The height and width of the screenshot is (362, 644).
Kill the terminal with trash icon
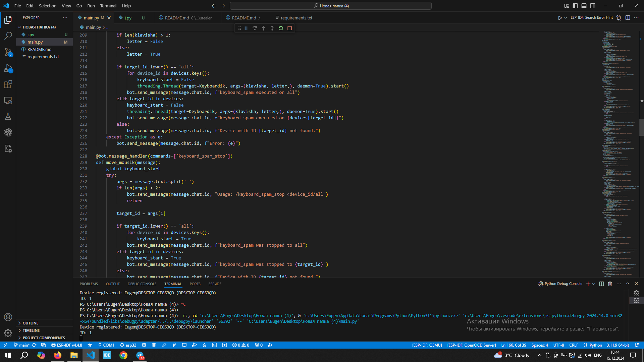point(610,284)
